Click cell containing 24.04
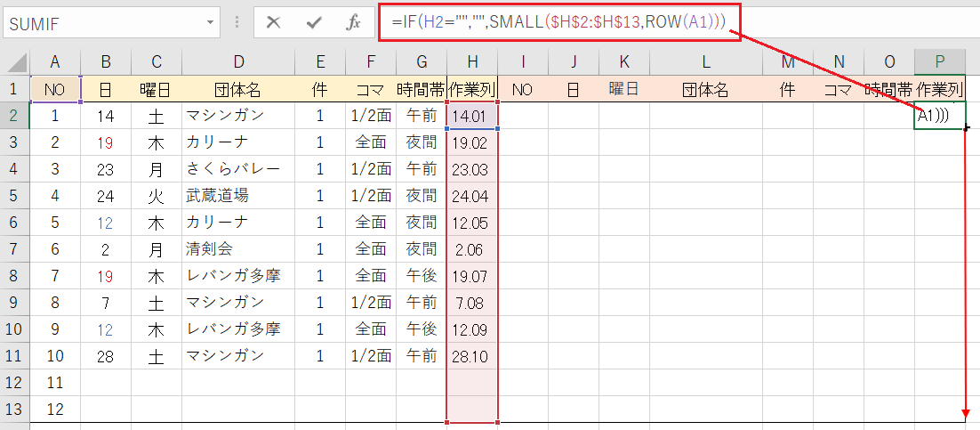This screenshot has width=980, height=430. click(472, 196)
